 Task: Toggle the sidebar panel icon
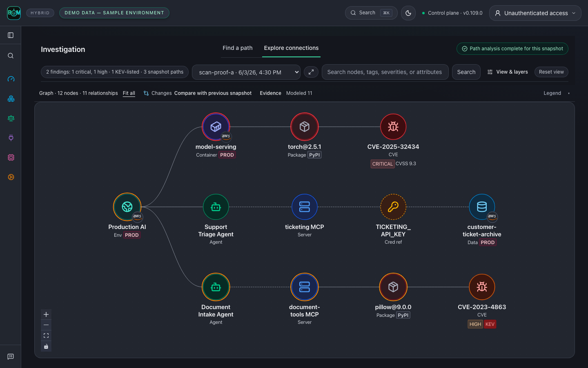[x=11, y=35]
